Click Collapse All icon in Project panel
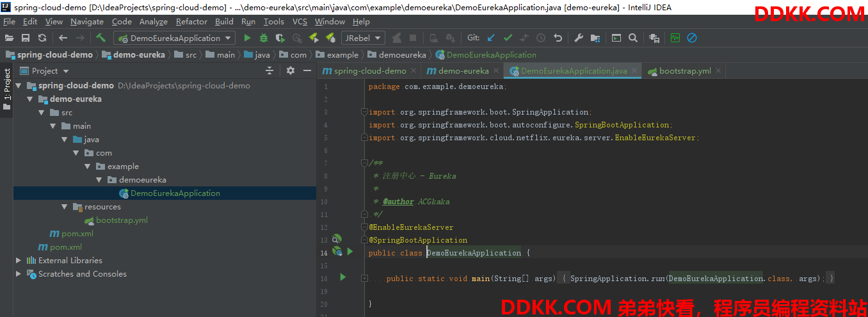Viewport: 868px width, 317px height. (269, 70)
